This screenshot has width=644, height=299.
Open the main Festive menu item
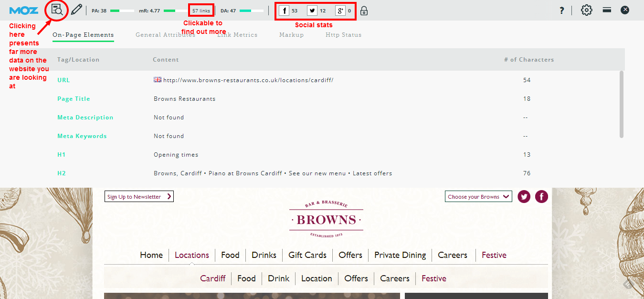pos(494,255)
